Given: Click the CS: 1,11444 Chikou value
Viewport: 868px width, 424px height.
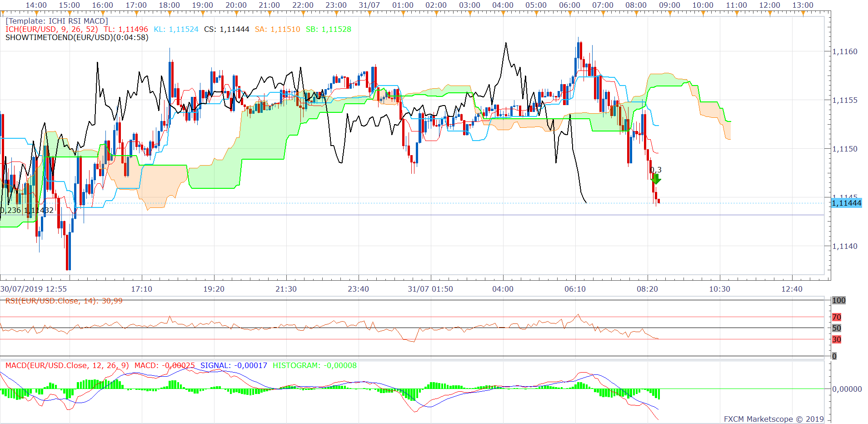Looking at the screenshot, I should coord(227,29).
